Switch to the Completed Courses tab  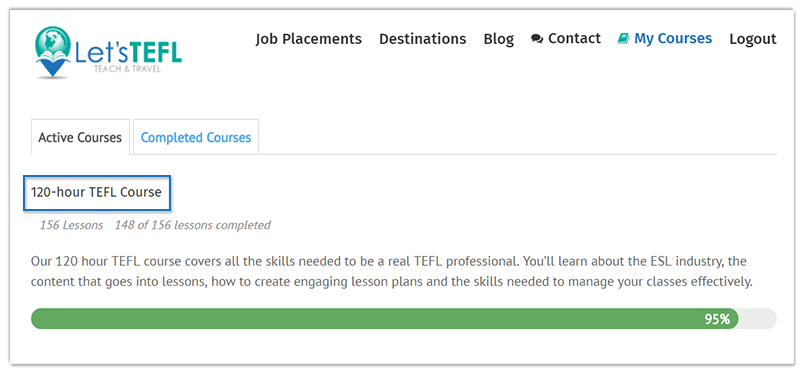(196, 137)
